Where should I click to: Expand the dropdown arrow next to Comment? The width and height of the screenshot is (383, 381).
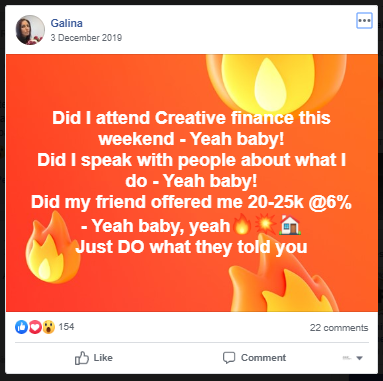pyautogui.click(x=359, y=358)
